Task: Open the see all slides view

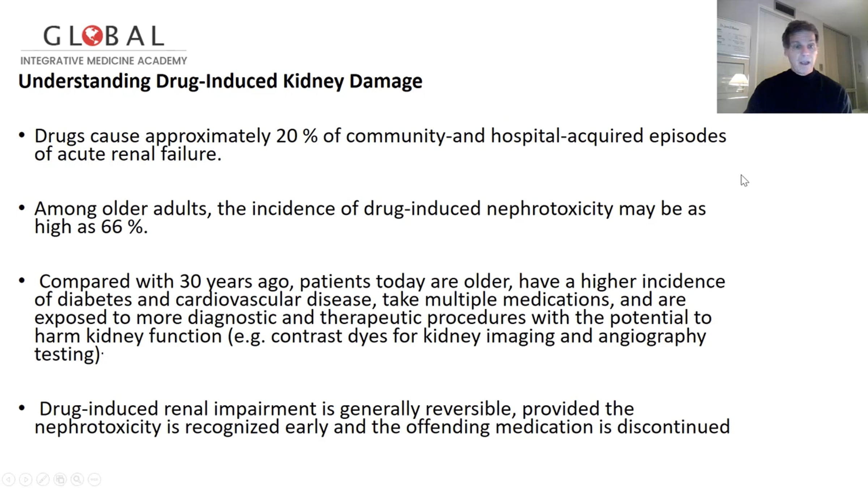Action: (x=60, y=480)
